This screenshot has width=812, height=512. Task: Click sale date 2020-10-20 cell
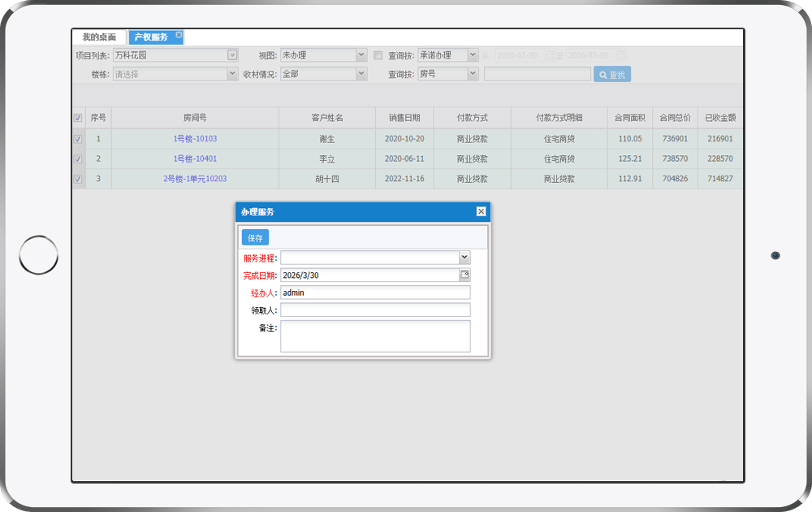(x=404, y=139)
